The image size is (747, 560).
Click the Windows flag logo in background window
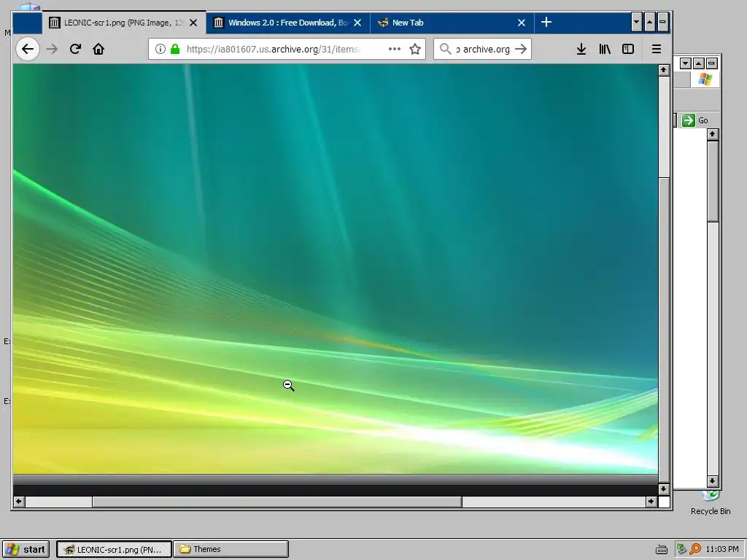tap(705, 79)
